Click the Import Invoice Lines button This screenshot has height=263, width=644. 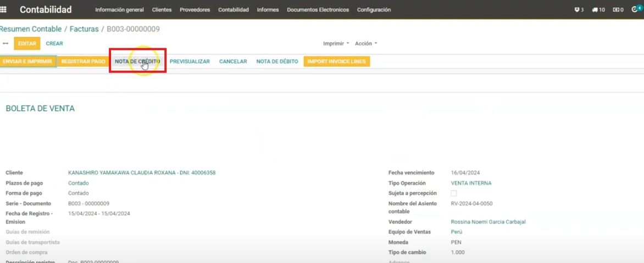[337, 61]
